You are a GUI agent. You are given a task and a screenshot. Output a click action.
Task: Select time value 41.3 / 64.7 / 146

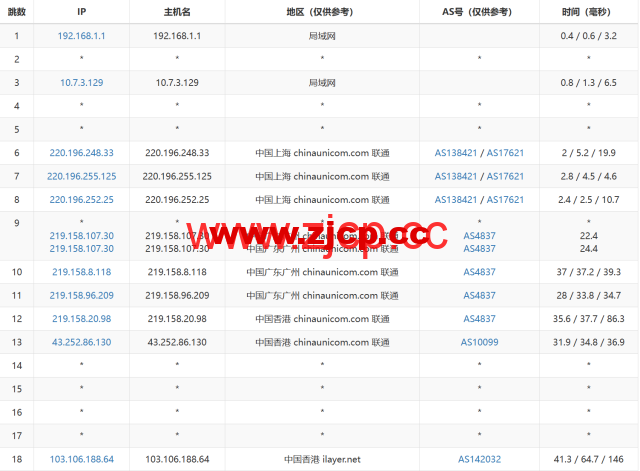point(589,460)
